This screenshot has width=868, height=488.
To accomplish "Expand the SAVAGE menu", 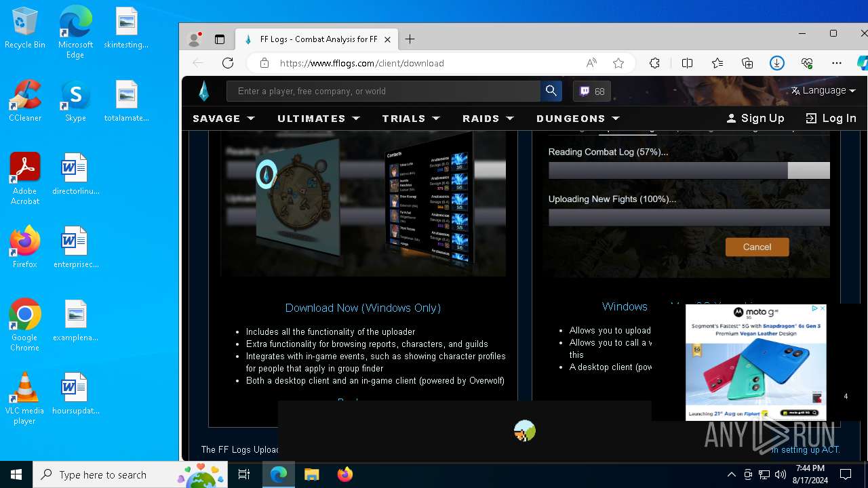I will pos(224,118).
